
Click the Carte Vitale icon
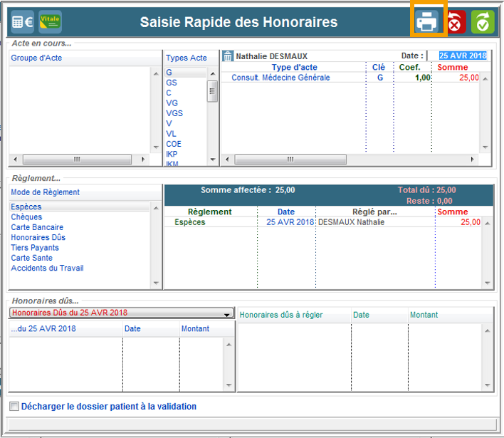[50, 22]
